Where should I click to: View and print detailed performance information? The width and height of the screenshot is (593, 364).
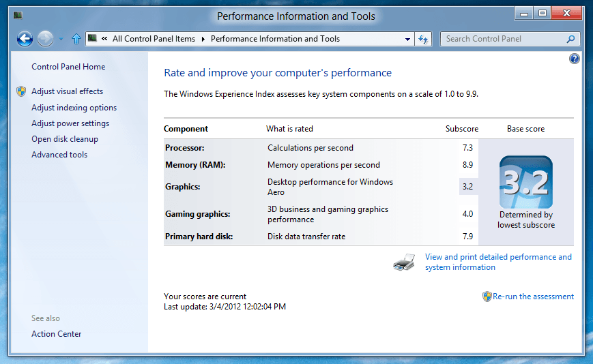[x=498, y=262]
